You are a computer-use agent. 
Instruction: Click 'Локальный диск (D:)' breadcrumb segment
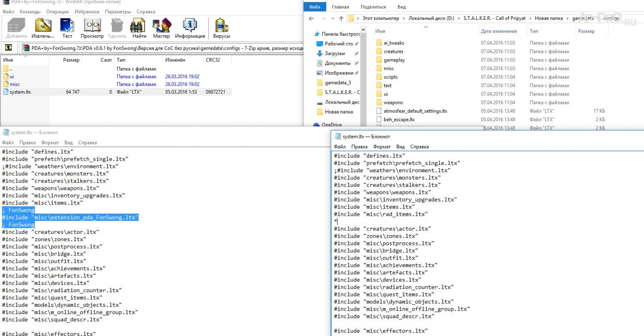[x=431, y=18]
